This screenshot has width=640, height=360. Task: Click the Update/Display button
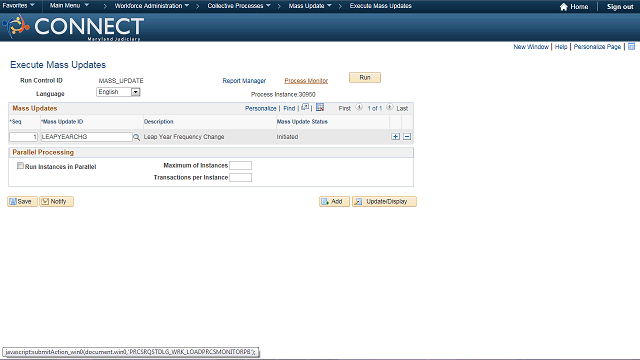(384, 202)
